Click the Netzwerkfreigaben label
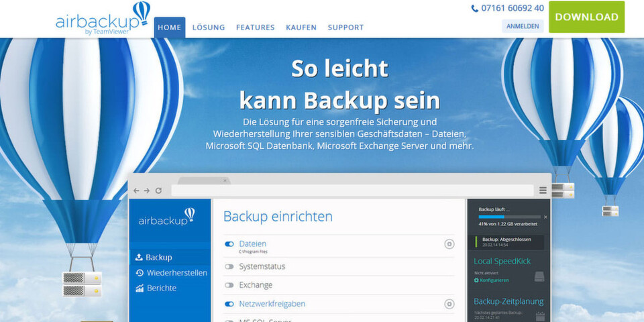This screenshot has height=322, width=644. point(272,304)
